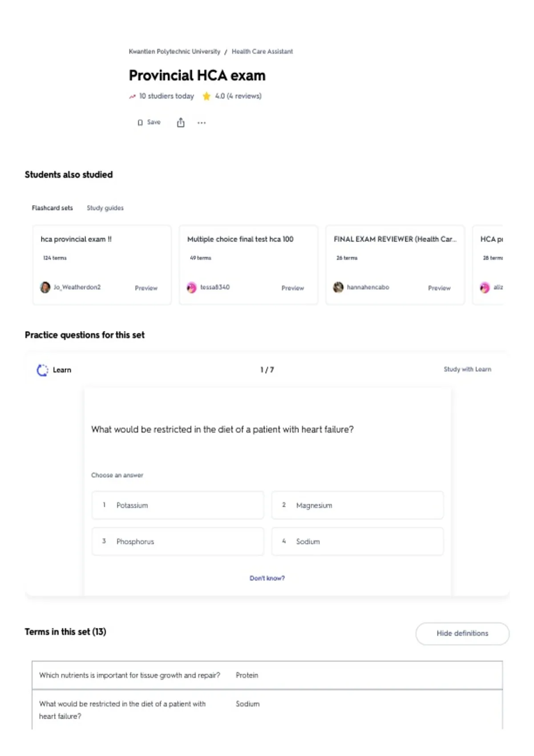Image resolution: width=534 pixels, height=756 pixels.
Task: Open Study with Learn link
Action: coord(467,369)
